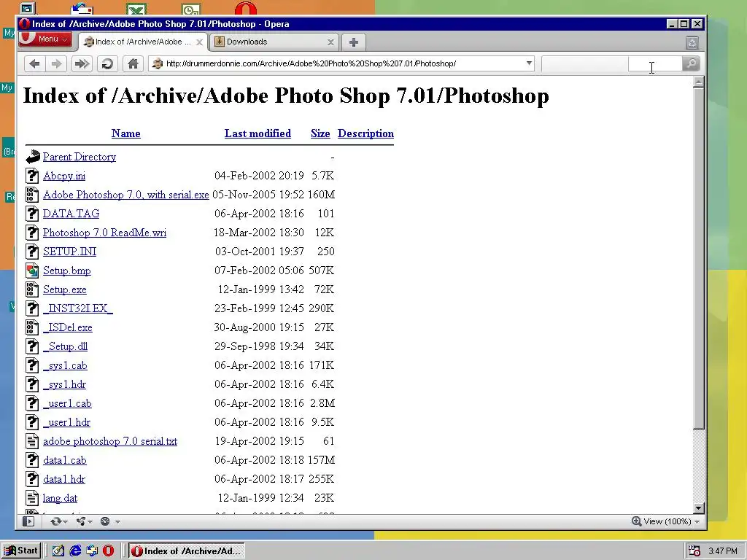Open the Opera Turbo icon in status bar

pyautogui.click(x=105, y=521)
